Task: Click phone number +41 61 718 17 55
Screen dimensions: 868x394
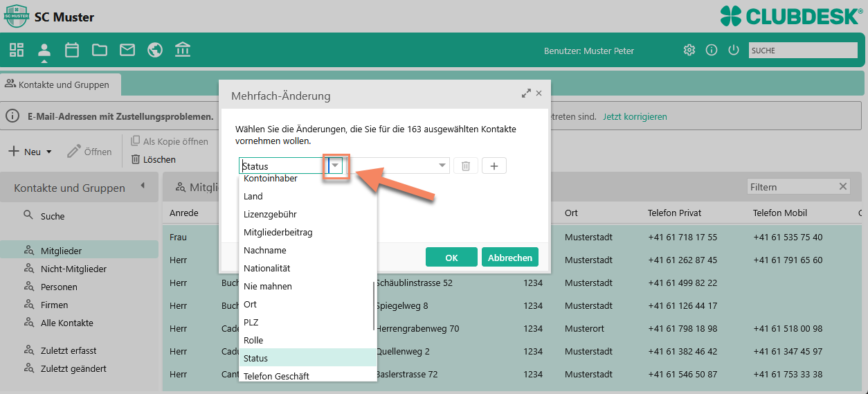Action: [682, 237]
